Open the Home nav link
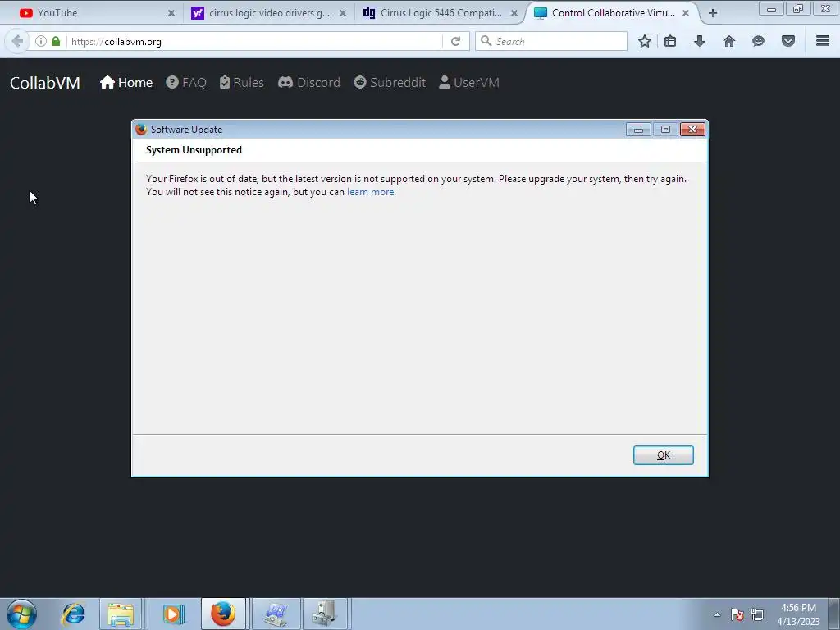Viewport: 840px width, 630px height. [126, 83]
